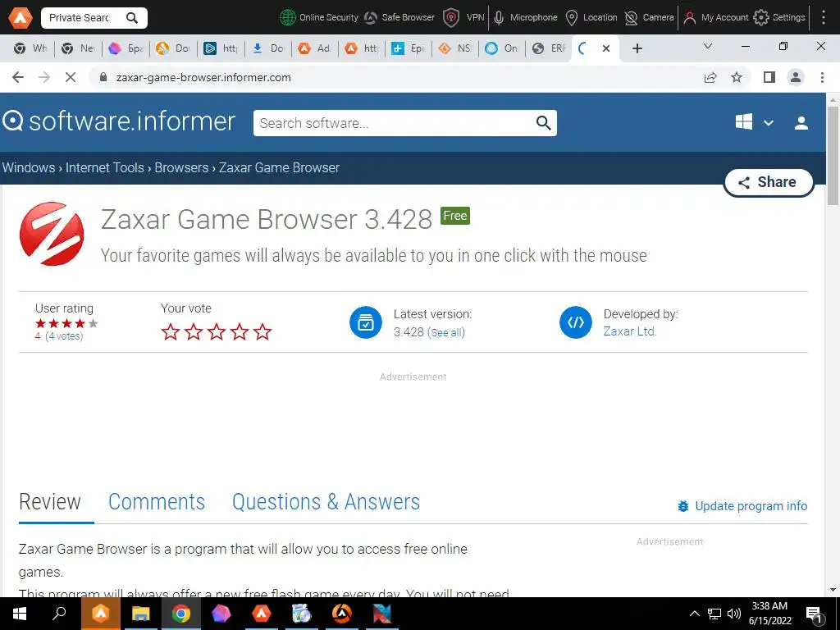Give a five-star vote
This screenshot has height=630, width=840.
(262, 331)
